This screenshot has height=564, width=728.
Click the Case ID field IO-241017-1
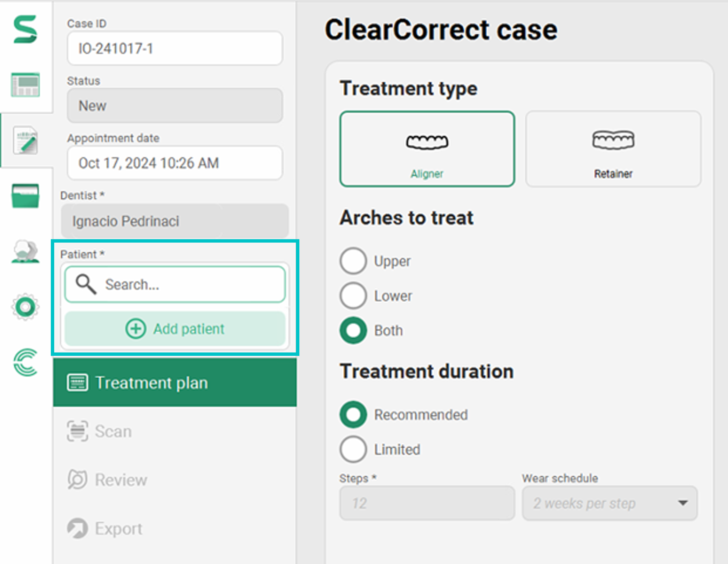pyautogui.click(x=175, y=48)
